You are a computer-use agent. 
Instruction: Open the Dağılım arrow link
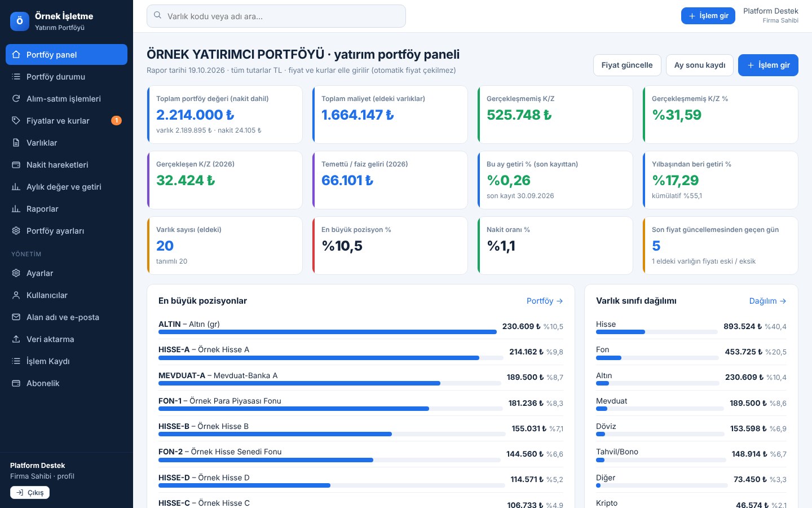[767, 301]
